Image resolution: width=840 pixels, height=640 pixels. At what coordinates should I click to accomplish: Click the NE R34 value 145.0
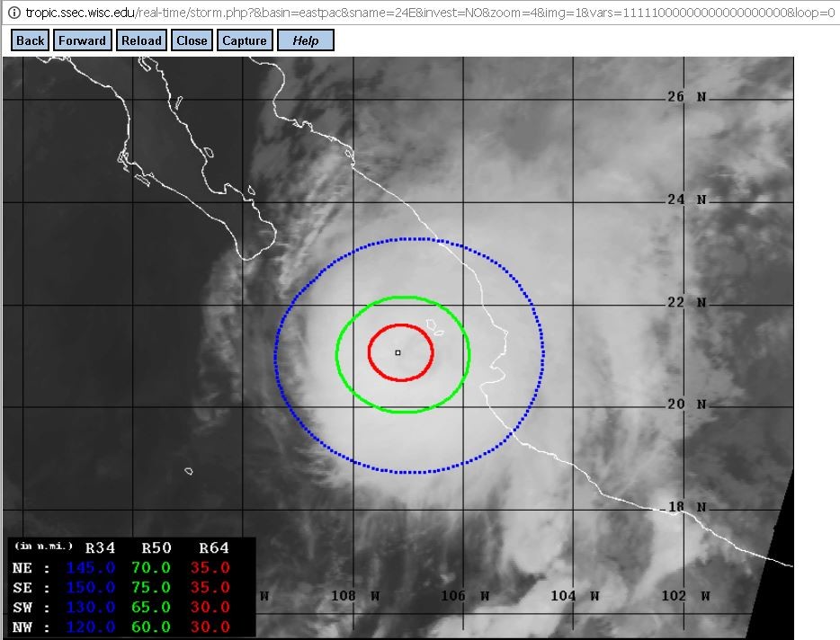coord(91,568)
